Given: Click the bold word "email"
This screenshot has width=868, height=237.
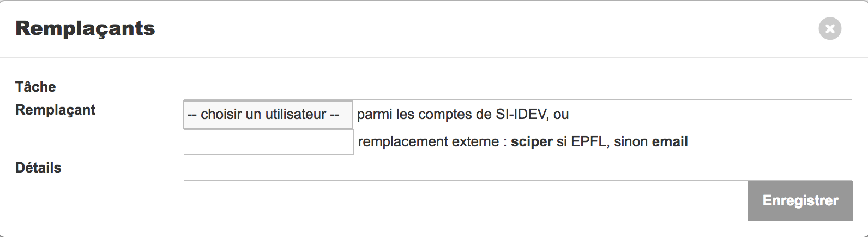Looking at the screenshot, I should pos(670,142).
